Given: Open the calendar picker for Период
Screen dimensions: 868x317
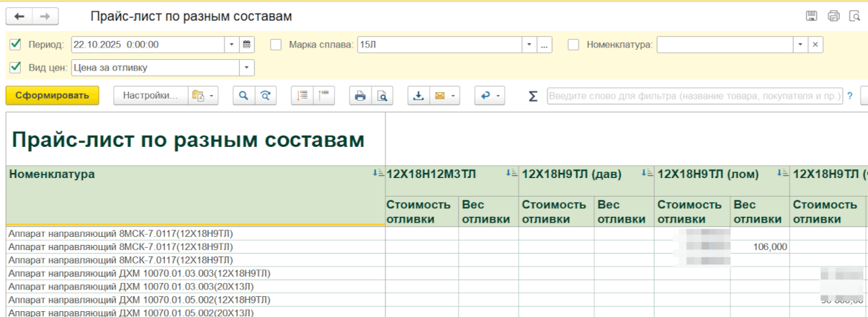Looking at the screenshot, I should 247,45.
